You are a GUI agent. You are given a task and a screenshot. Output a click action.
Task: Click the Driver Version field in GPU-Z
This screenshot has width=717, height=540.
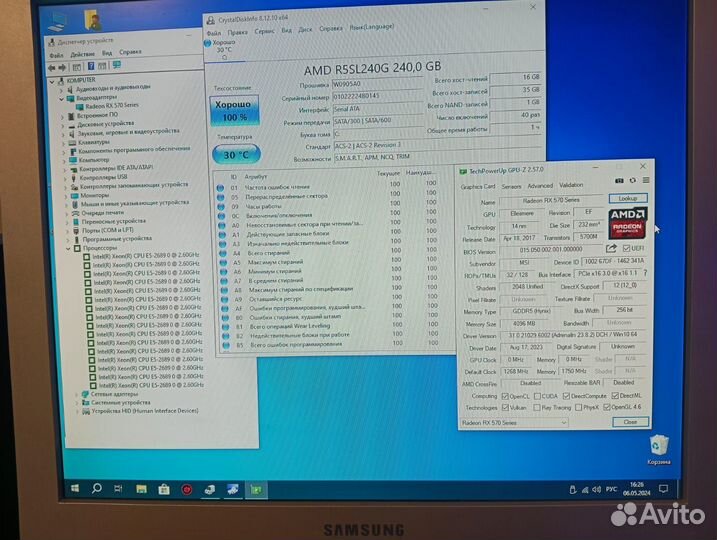point(573,335)
